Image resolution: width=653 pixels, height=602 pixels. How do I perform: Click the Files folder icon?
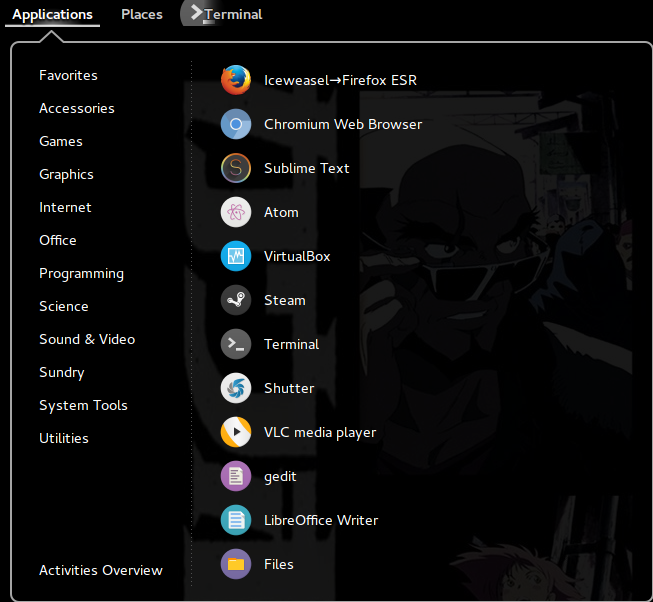(236, 565)
